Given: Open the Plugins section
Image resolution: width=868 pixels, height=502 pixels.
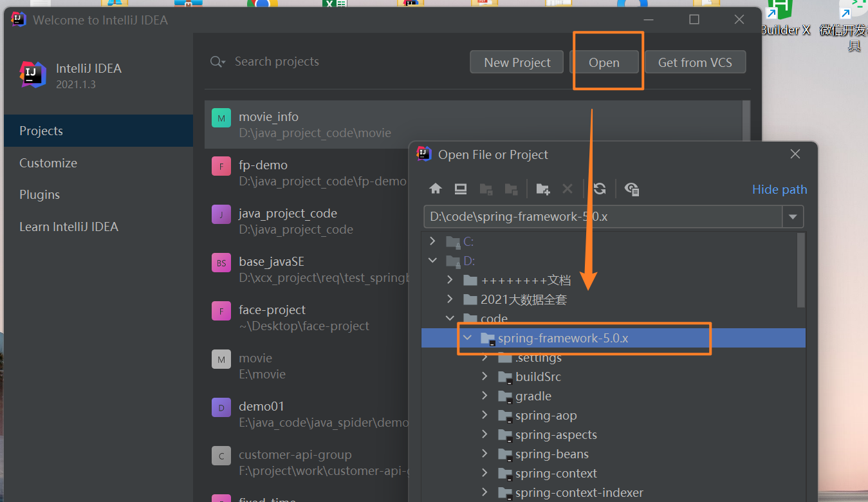Looking at the screenshot, I should coord(39,194).
